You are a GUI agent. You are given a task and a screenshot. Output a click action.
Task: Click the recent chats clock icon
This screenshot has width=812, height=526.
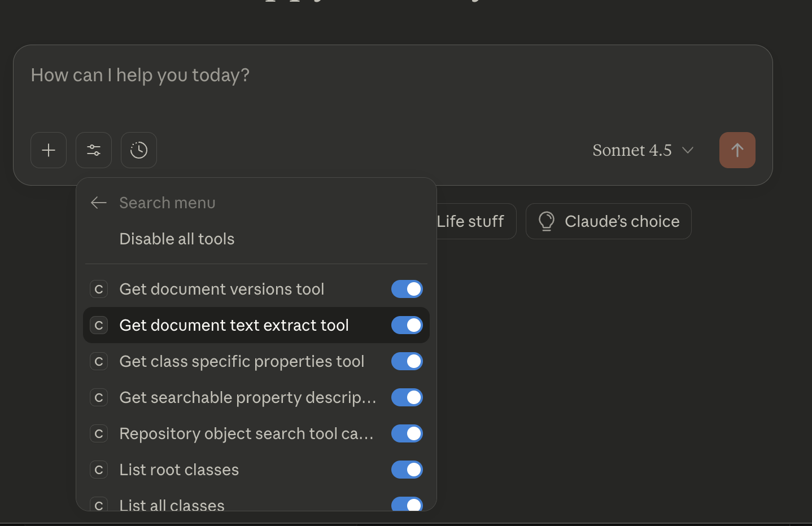click(x=138, y=150)
